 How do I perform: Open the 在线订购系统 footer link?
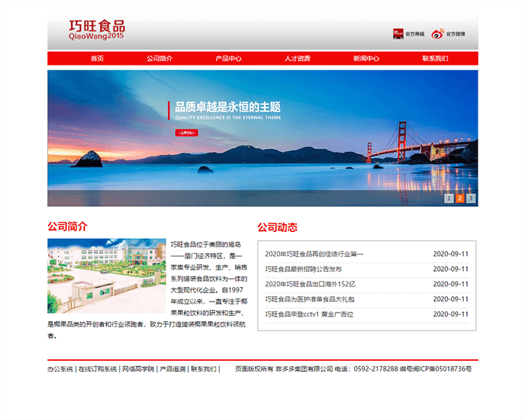[98, 369]
